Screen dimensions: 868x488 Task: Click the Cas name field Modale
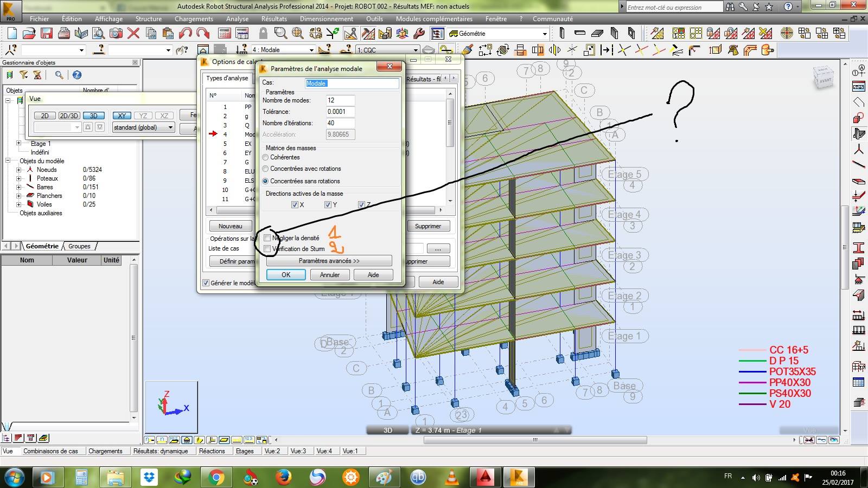352,83
